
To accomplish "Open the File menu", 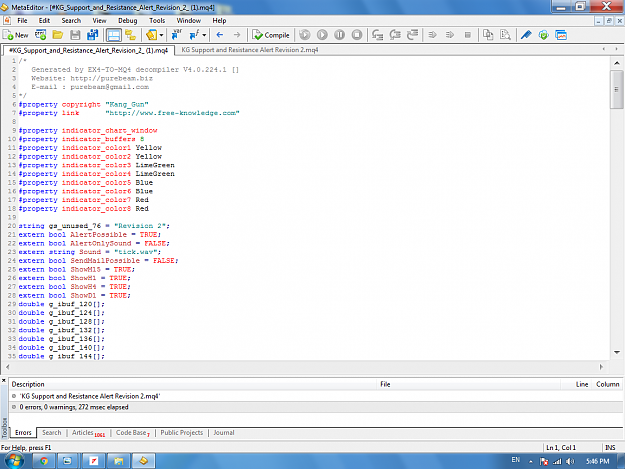I will click(22, 21).
